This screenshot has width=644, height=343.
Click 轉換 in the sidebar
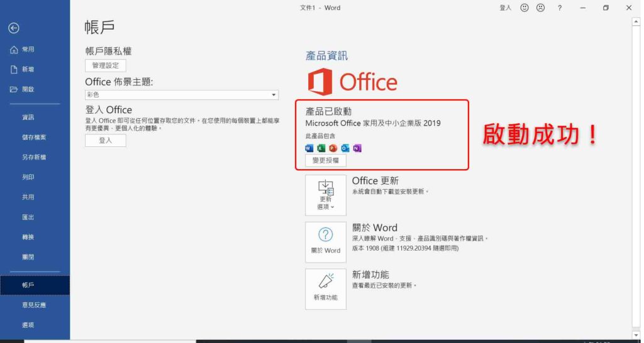(x=28, y=237)
